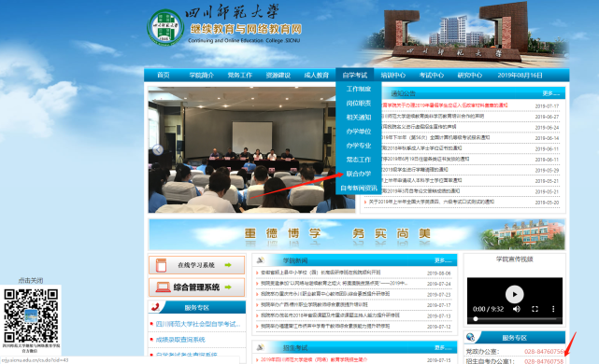Click the book icon of 在线学习系统
The height and width of the screenshot is (364, 599).
click(x=162, y=265)
